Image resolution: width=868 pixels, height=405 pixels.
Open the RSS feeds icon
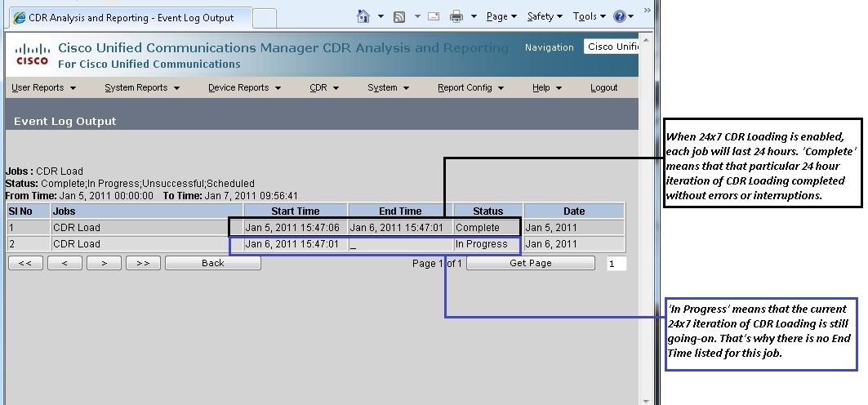399,16
